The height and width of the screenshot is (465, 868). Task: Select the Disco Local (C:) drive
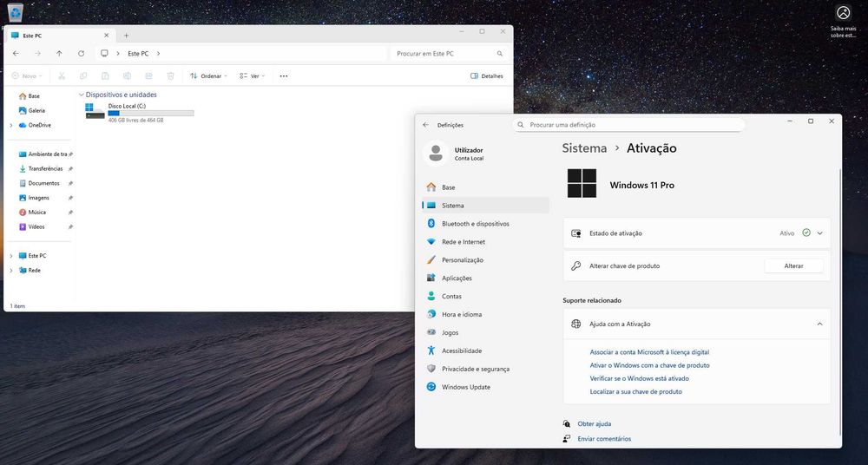140,113
